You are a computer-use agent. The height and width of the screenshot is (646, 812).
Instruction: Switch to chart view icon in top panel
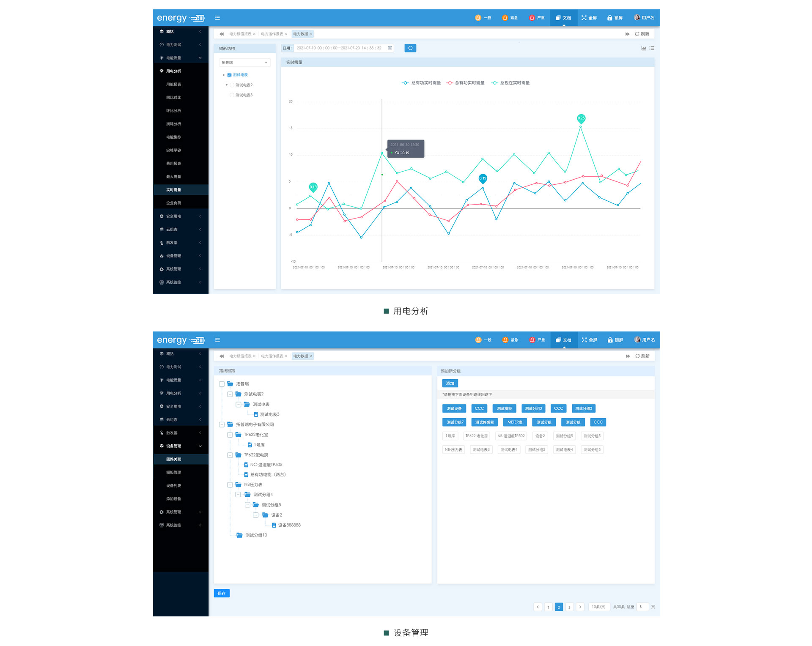(643, 48)
